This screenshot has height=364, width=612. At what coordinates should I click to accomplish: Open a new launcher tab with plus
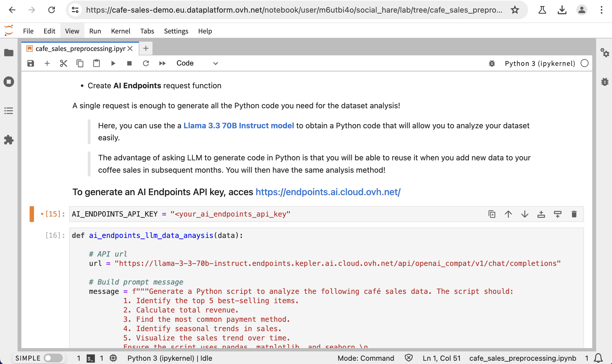[x=146, y=49]
